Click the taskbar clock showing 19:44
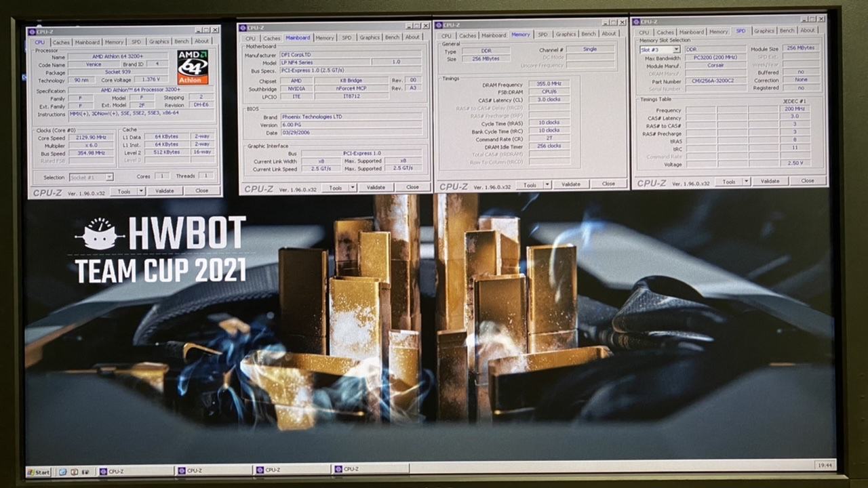The image size is (868, 488). click(x=825, y=465)
